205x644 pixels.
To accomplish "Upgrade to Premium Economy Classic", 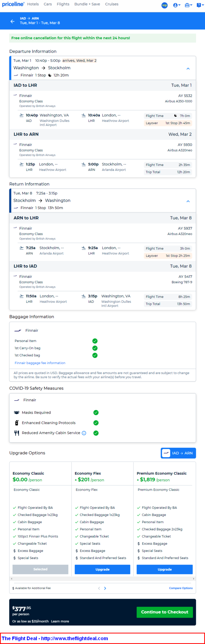I will (165, 569).
